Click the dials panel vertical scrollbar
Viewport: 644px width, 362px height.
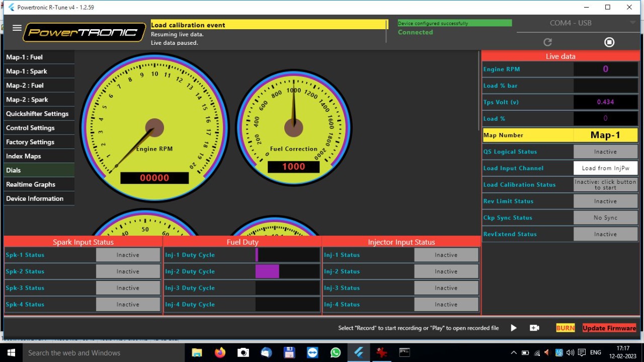pos(479,91)
